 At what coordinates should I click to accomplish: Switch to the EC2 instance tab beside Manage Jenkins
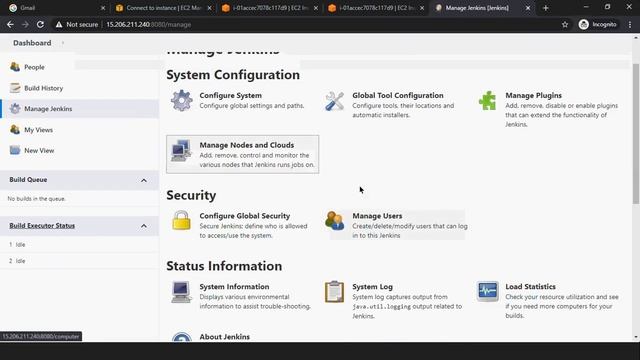click(x=376, y=8)
